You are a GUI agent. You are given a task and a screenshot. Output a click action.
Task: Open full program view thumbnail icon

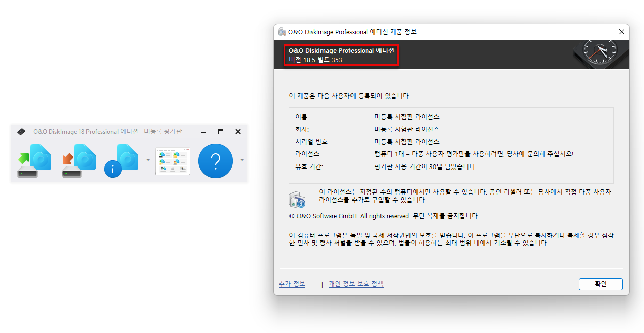(x=173, y=162)
